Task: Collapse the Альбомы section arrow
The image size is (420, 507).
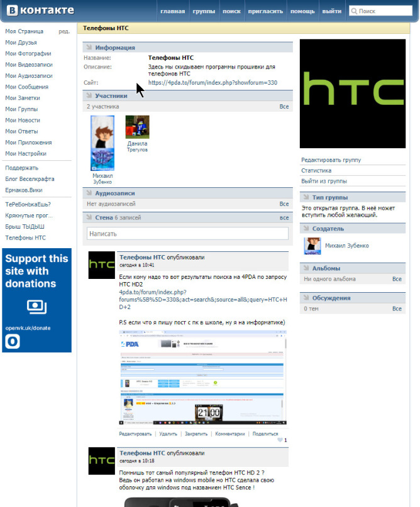Action: point(306,268)
